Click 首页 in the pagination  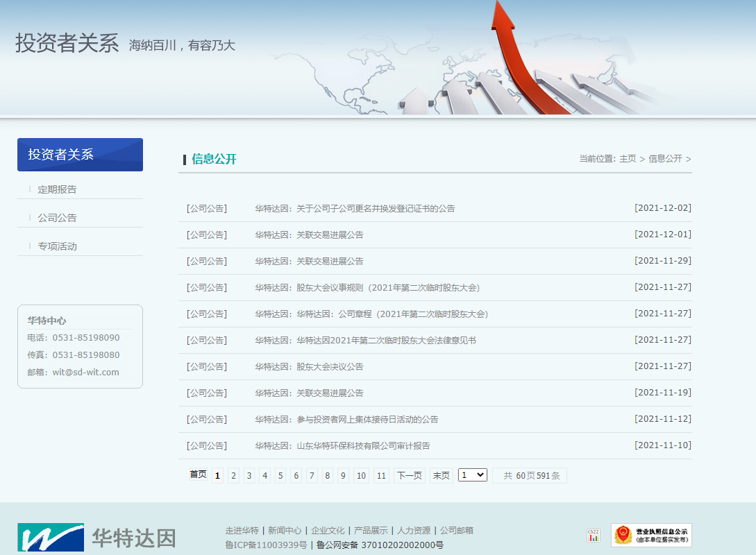click(x=198, y=475)
